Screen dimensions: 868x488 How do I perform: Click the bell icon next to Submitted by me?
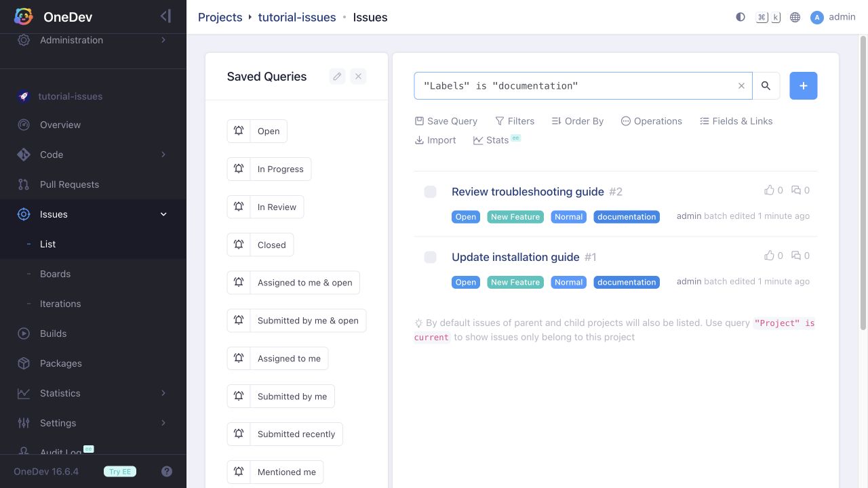[239, 396]
